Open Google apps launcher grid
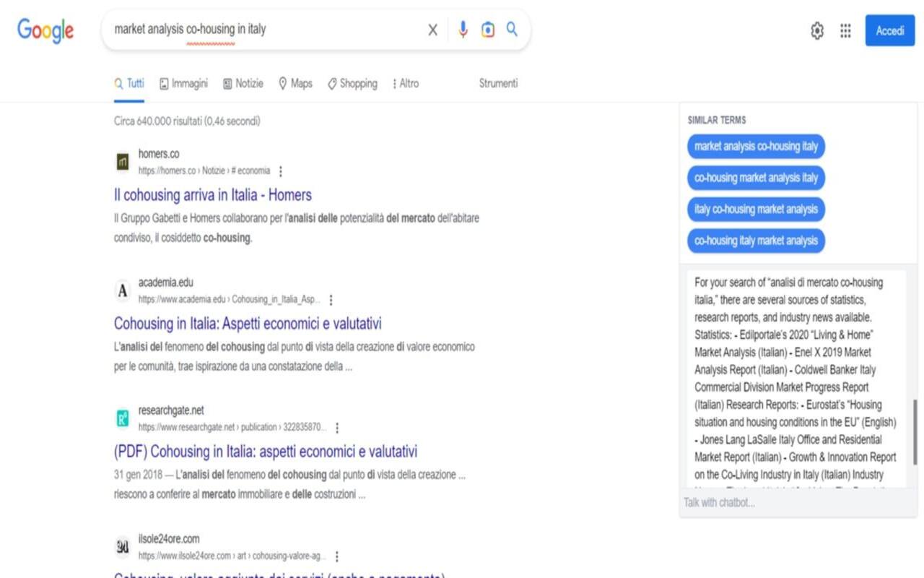This screenshot has height=578, width=924. (x=845, y=30)
